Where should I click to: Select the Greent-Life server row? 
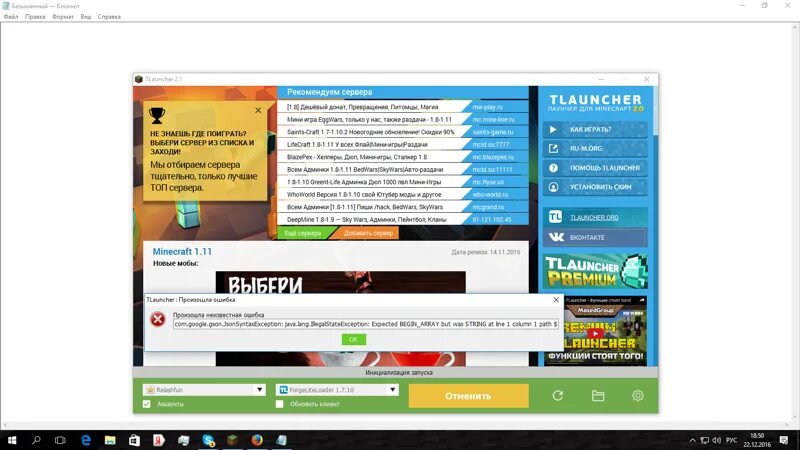coord(403,182)
